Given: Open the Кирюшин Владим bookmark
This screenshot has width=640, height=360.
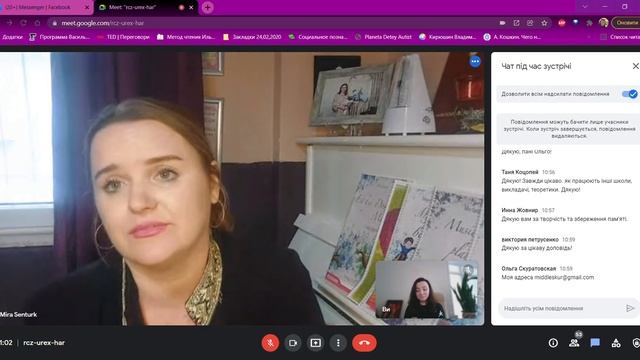Looking at the screenshot, I should [447, 37].
